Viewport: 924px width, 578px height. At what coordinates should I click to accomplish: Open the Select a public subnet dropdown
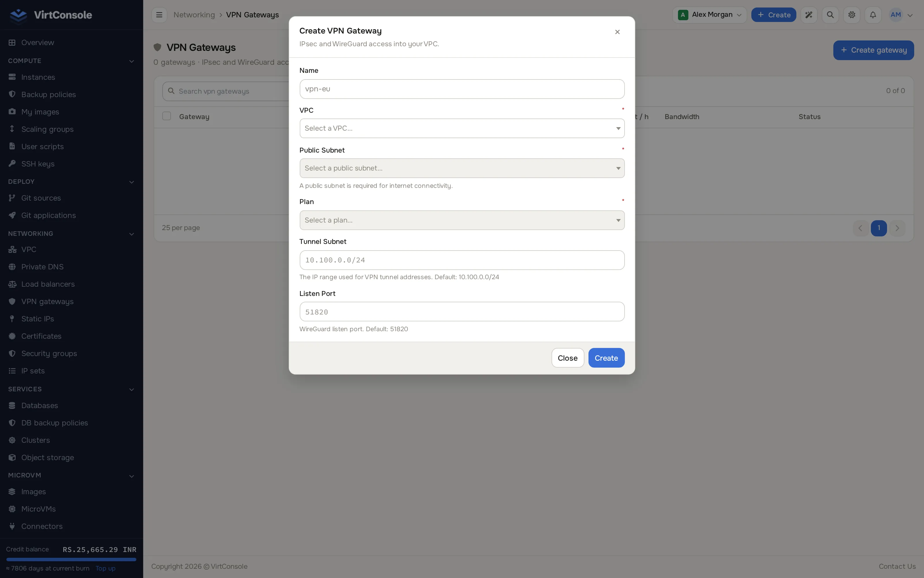pos(462,168)
